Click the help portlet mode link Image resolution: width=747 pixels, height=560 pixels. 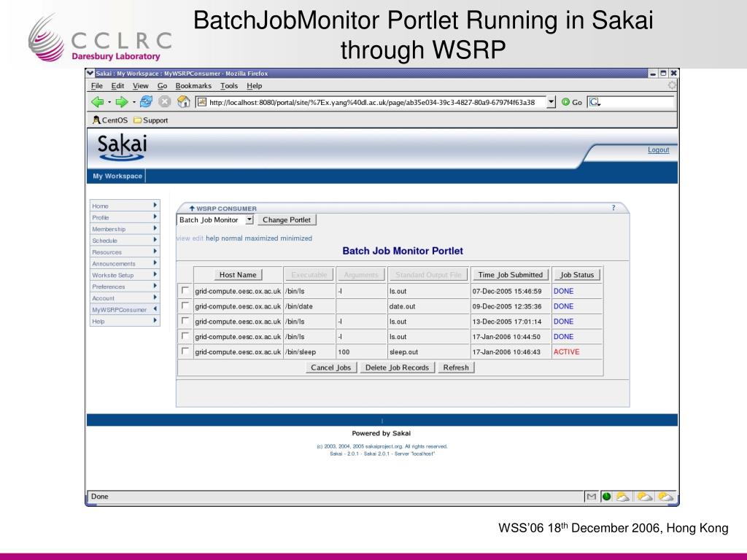pyautogui.click(x=212, y=238)
